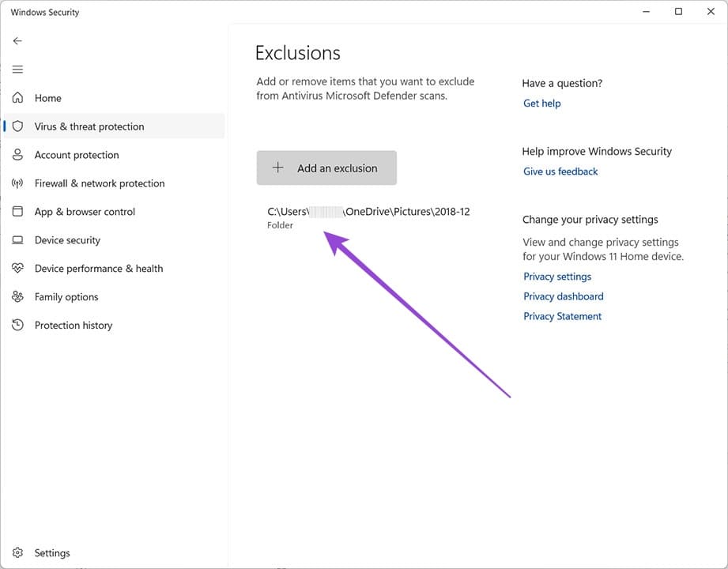Screen dimensions: 728x569
Task: Expand the excluded 2018-12 folder entry
Action: tap(368, 217)
